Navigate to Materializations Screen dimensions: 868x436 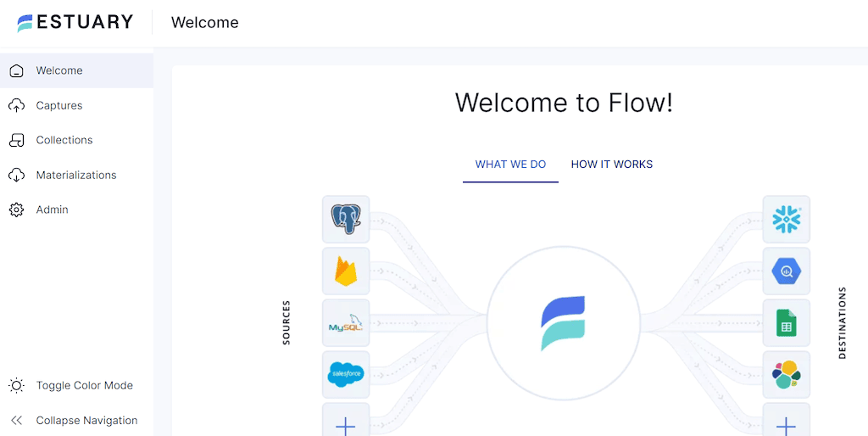click(x=76, y=175)
